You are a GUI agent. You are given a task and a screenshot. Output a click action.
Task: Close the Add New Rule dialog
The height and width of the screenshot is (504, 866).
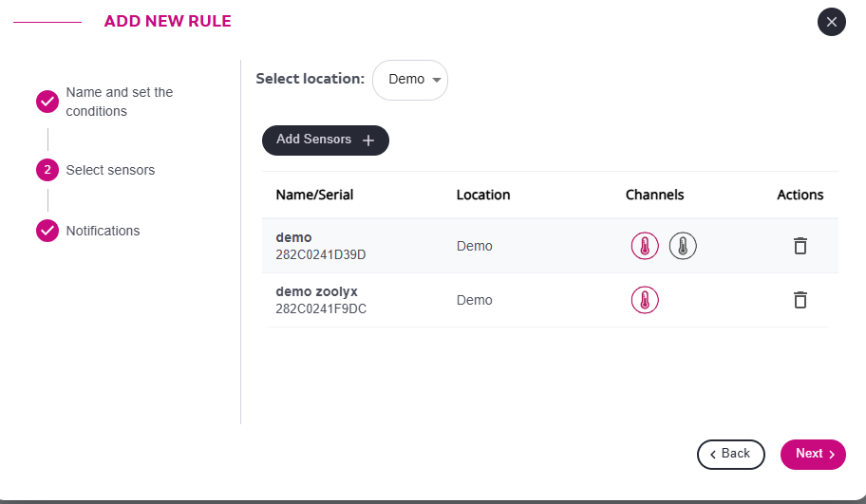pos(832,22)
